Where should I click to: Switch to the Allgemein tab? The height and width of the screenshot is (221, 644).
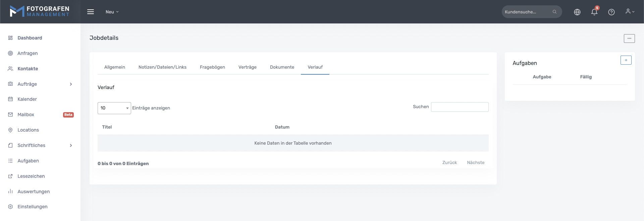114,67
